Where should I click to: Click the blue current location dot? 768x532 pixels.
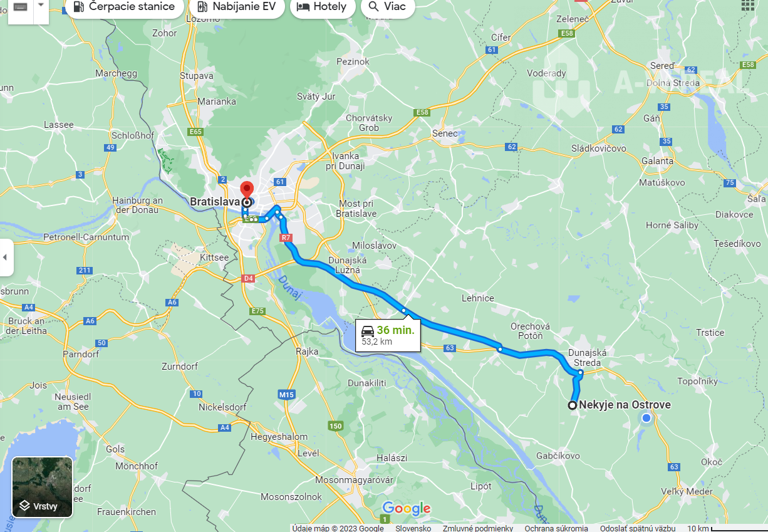(x=646, y=418)
